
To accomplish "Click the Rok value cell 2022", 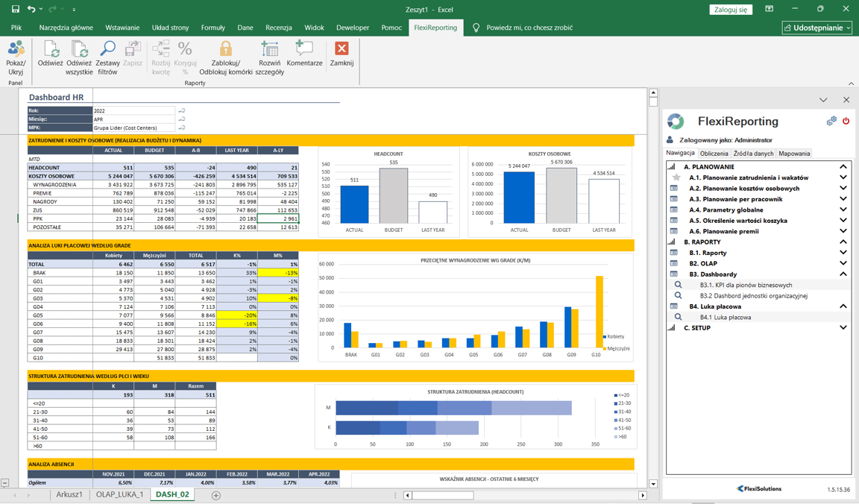I will click(133, 110).
